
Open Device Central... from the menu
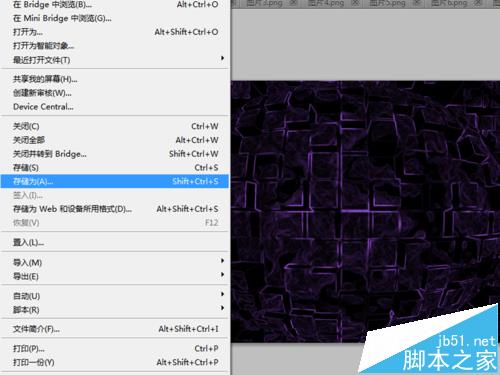[x=115, y=107]
